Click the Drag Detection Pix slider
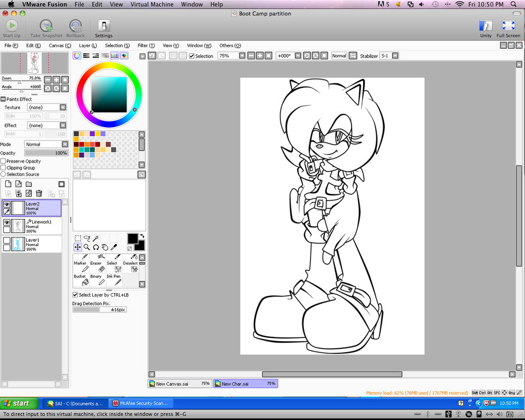The width and height of the screenshot is (525, 420). [99, 309]
